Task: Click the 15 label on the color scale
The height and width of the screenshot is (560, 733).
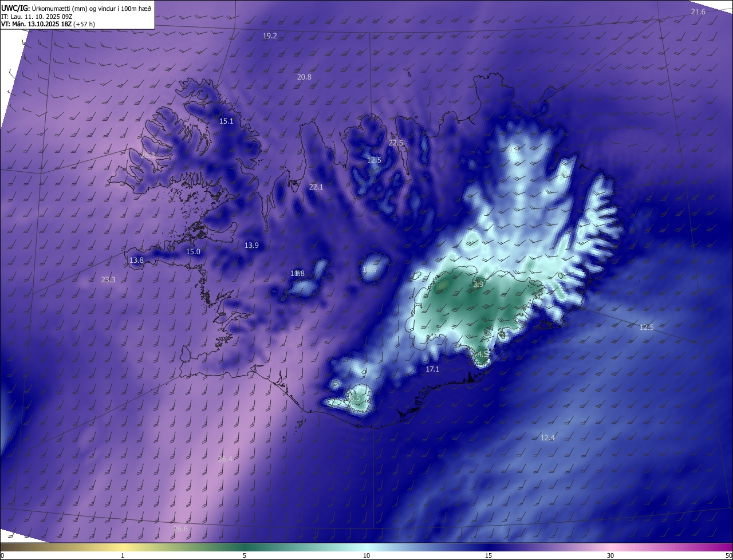Action: (488, 556)
